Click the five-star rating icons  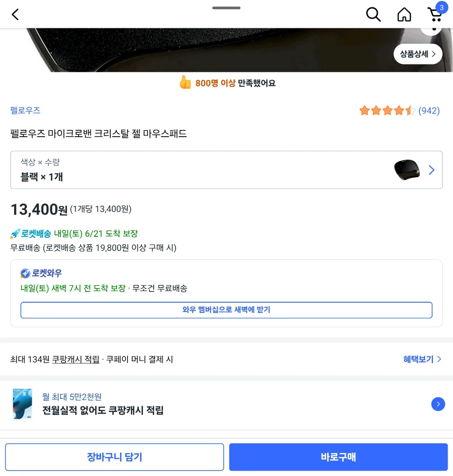(387, 110)
